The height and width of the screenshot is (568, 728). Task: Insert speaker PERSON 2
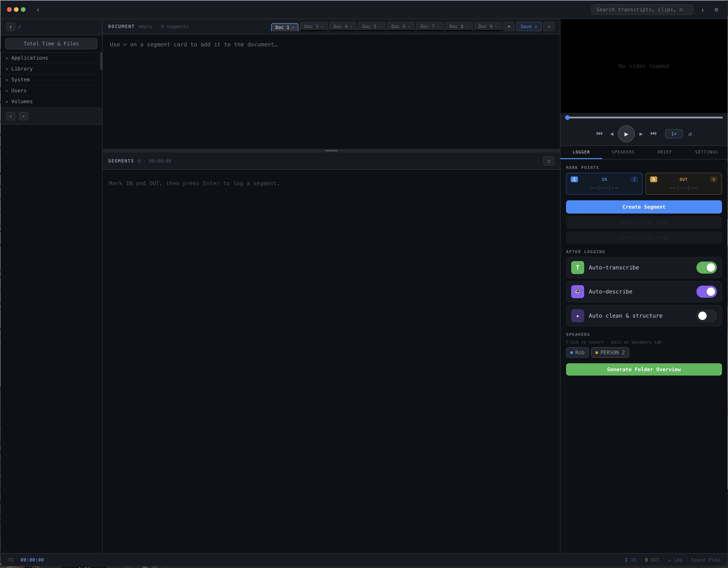610,352
